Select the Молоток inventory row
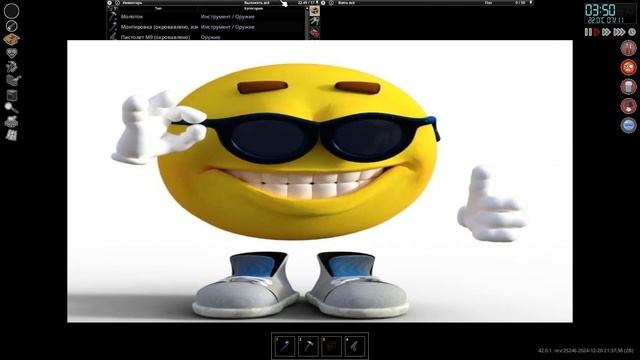Viewport: 640px width, 360px height. point(206,17)
